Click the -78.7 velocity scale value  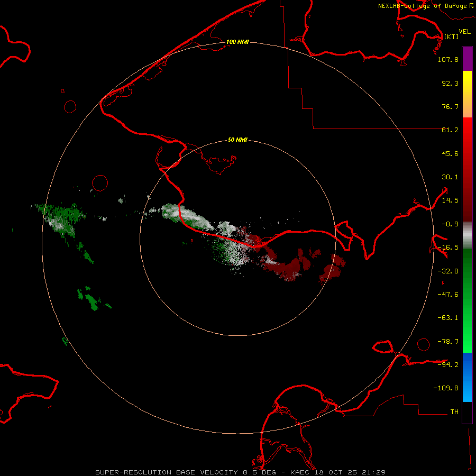click(448, 342)
